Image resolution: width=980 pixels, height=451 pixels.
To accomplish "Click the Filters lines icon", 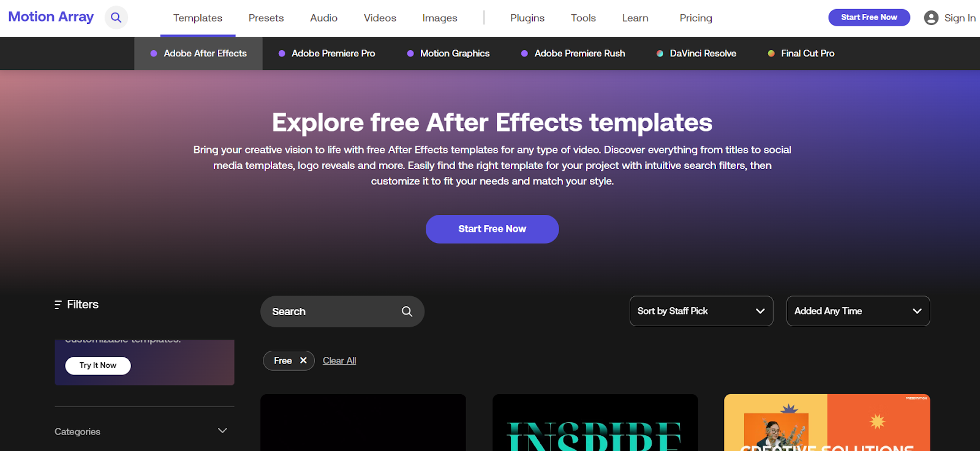I will (x=58, y=305).
